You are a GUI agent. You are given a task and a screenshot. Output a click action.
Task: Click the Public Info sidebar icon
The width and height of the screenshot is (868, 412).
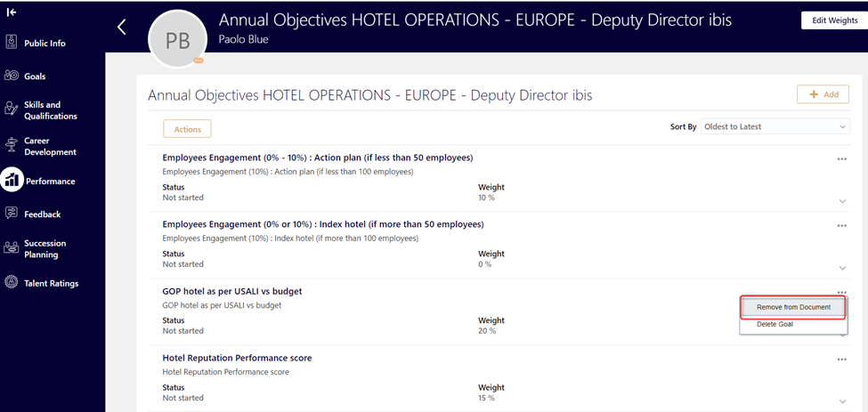(x=11, y=43)
